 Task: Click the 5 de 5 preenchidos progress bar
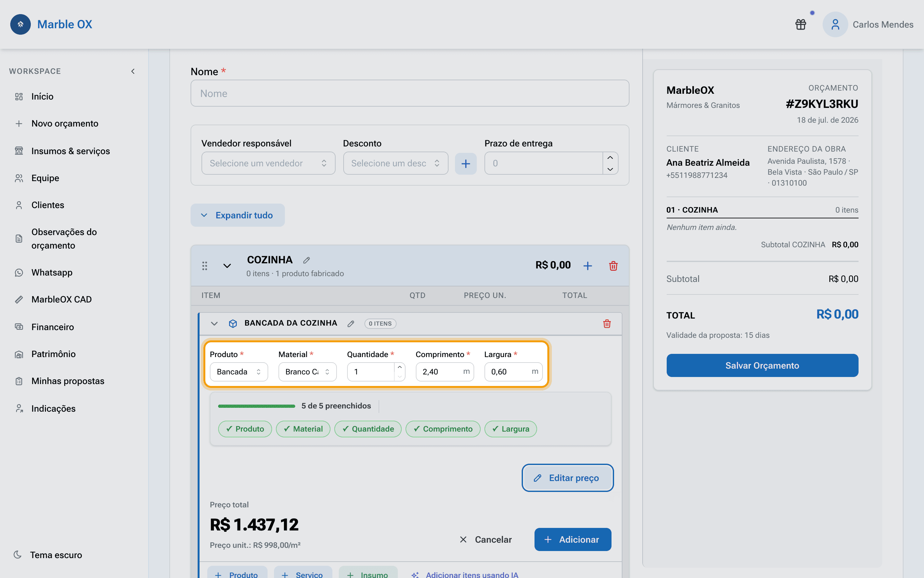click(256, 406)
